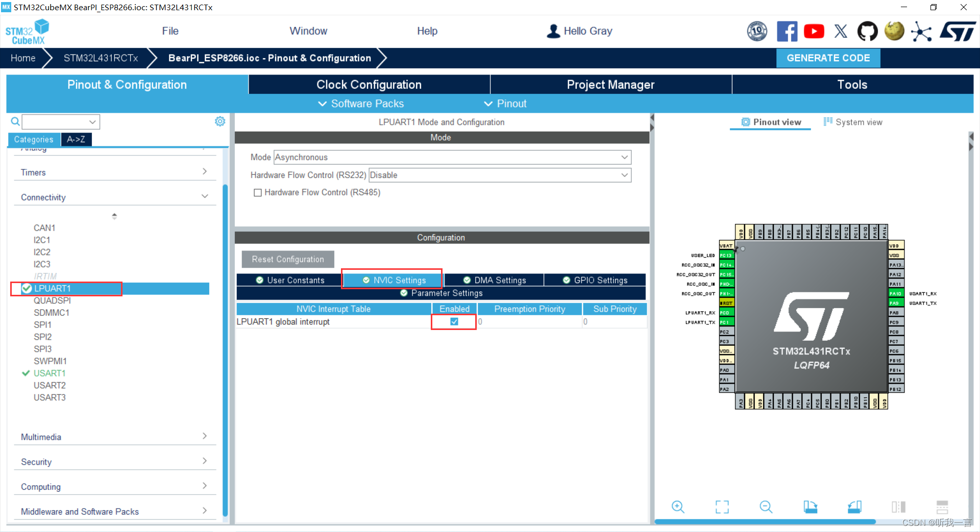Click the pinout view horizontal scrollbar
980x532 pixels.
766,521
